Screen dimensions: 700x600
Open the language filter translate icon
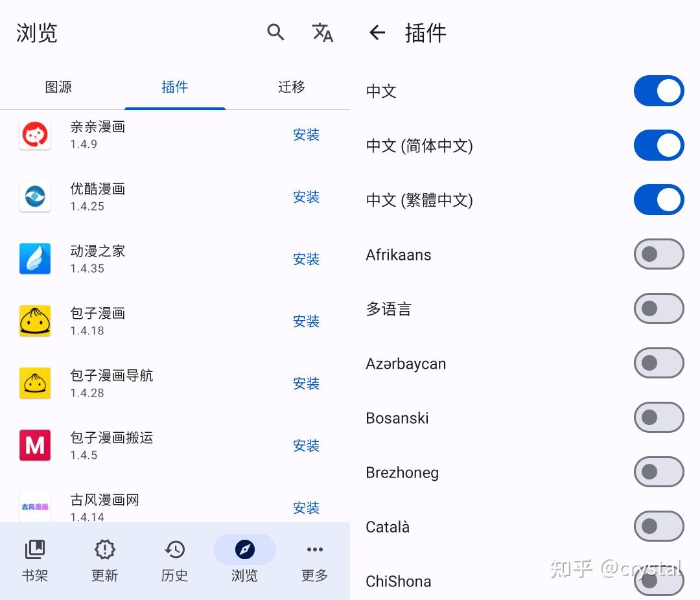[x=322, y=32]
